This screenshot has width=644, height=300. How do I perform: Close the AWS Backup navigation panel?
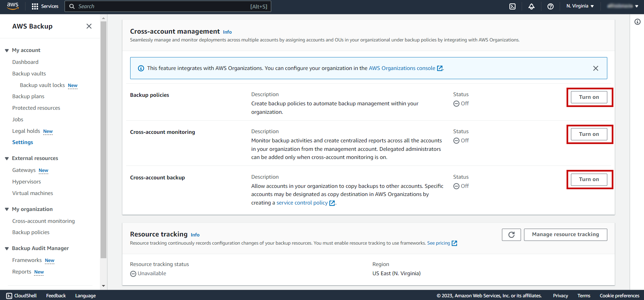click(89, 26)
